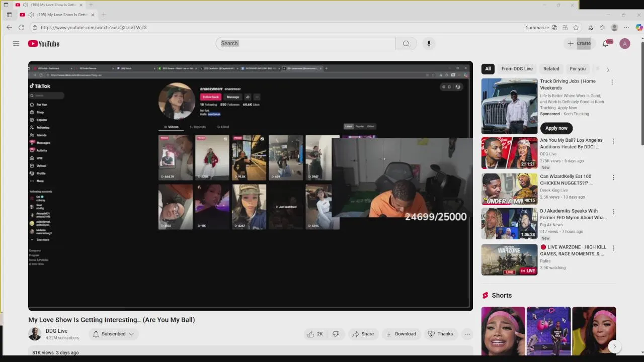Show next Shorts with arrow button

click(x=614, y=346)
